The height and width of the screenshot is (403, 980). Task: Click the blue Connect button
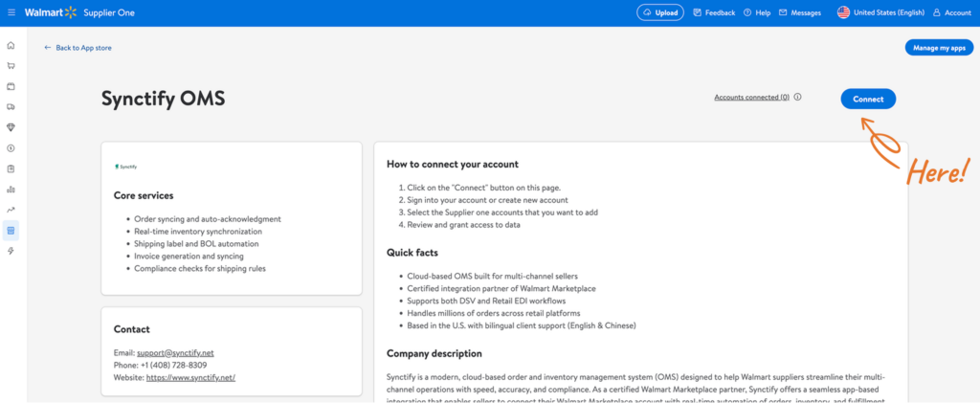868,99
